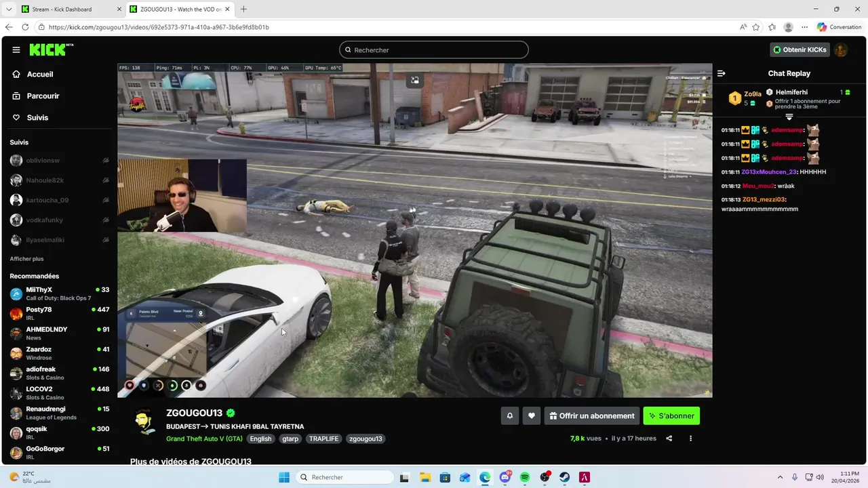Open Grand Theft Auto V category link
868x488 pixels.
coord(204,439)
